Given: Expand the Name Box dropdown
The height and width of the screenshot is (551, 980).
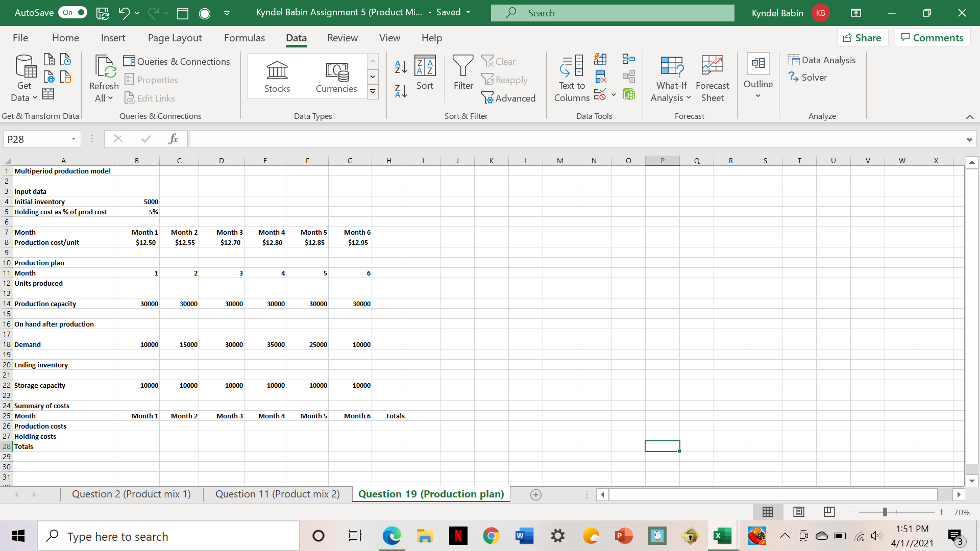Looking at the screenshot, I should point(73,139).
